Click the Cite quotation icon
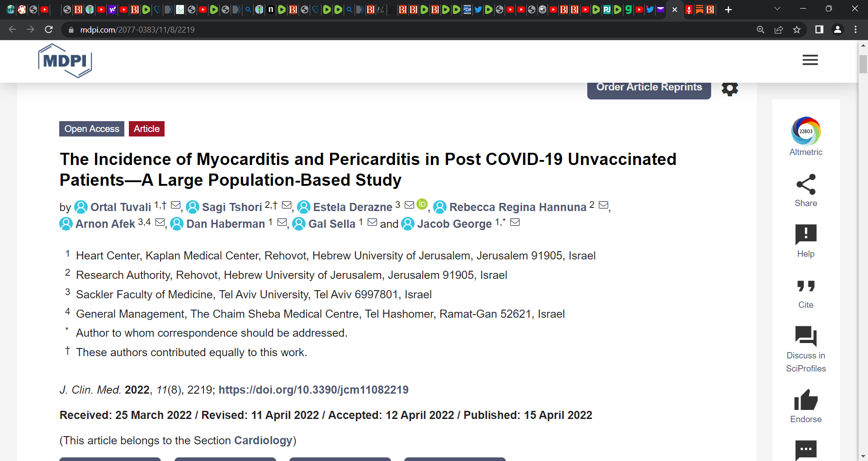Viewport: 868px width, 461px height. point(806,286)
